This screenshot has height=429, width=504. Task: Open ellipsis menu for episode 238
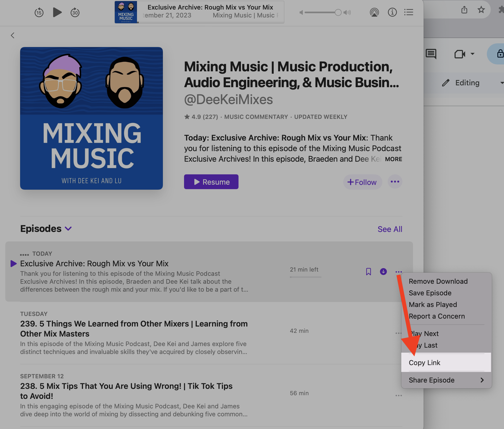[x=399, y=395]
